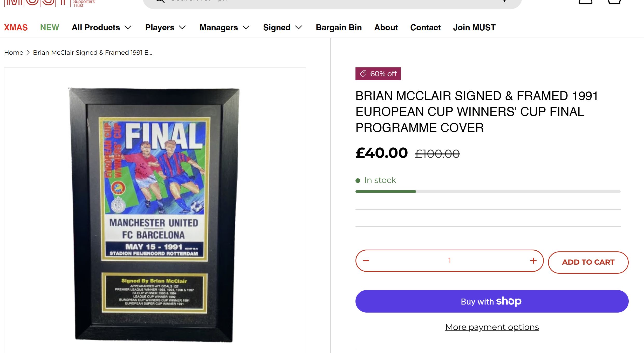The image size is (644, 353).
Task: Expand the Players menu chevron
Action: (183, 27)
